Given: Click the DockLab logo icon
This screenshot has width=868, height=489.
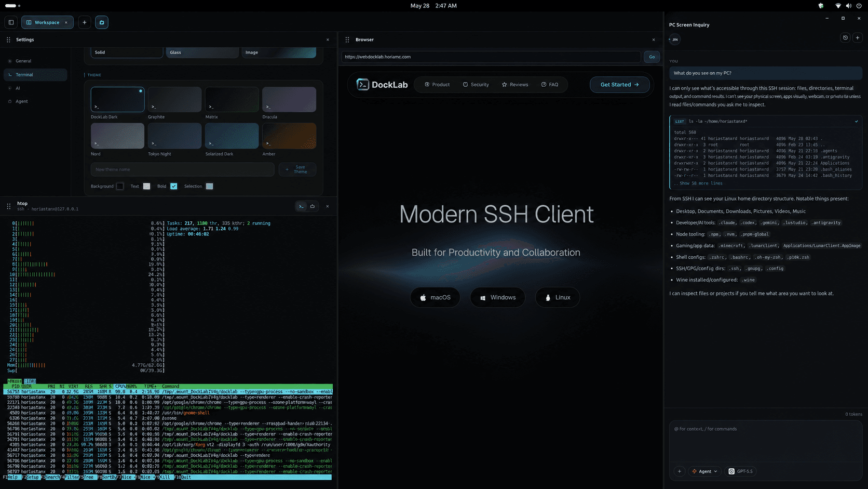Looking at the screenshot, I should pos(363,85).
